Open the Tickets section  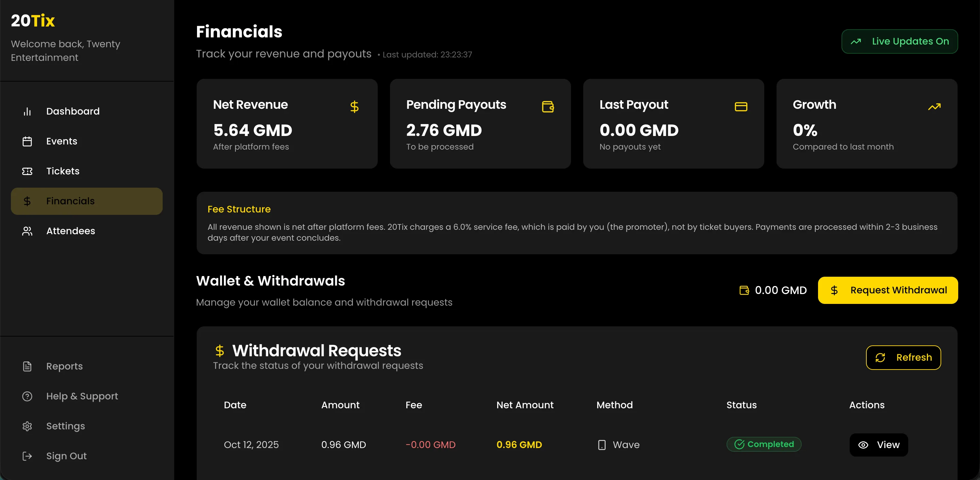click(x=87, y=171)
